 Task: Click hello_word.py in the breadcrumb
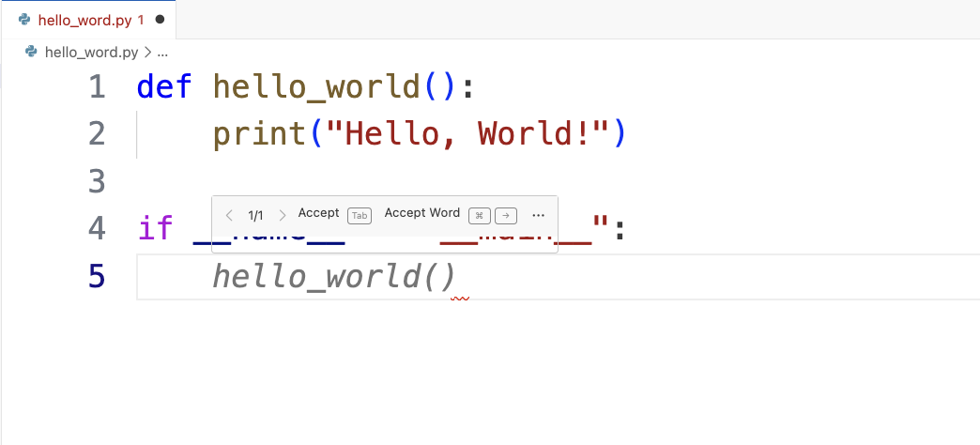coord(91,53)
